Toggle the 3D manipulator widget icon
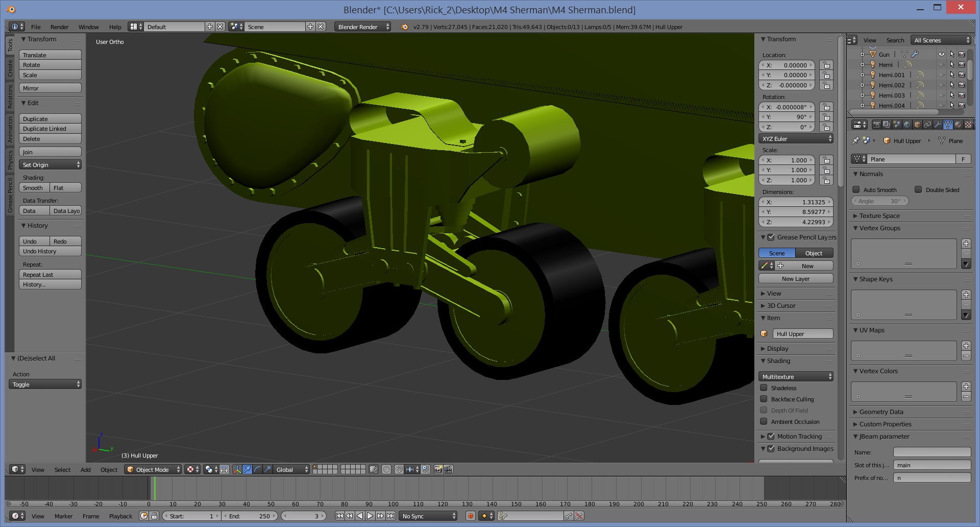The image size is (980, 527). point(237,469)
